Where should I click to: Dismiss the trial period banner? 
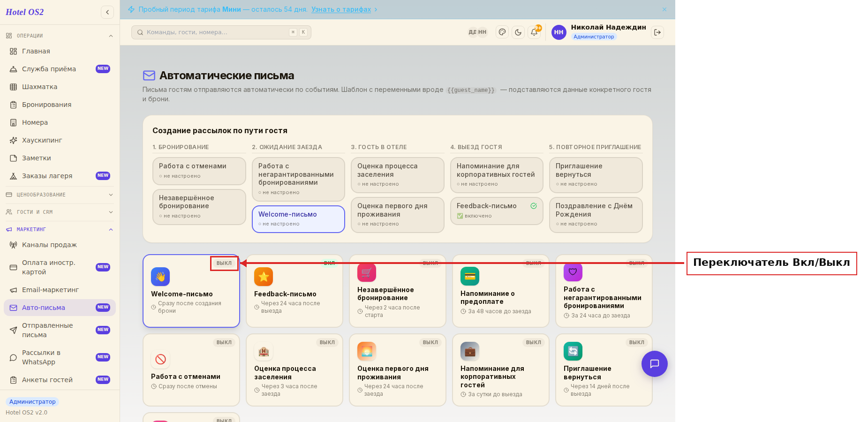664,9
